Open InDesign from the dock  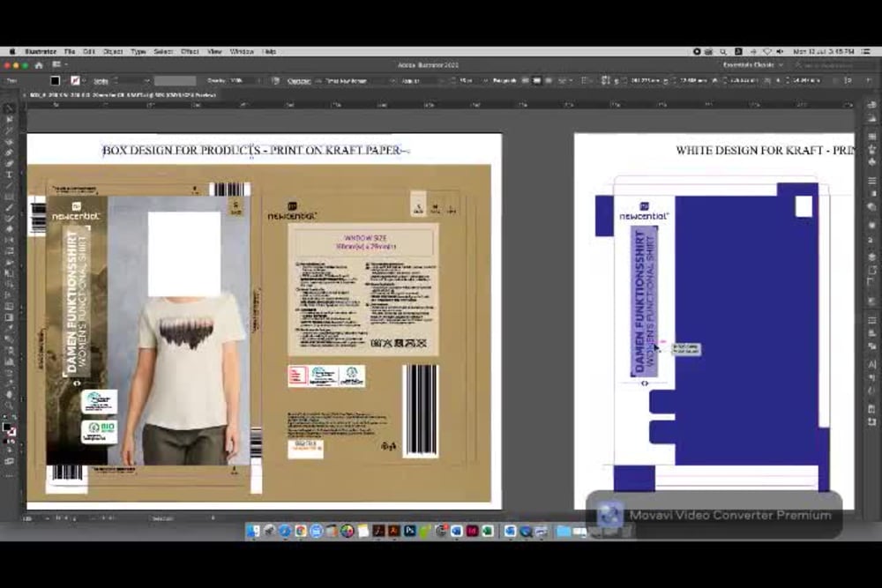pos(472,530)
